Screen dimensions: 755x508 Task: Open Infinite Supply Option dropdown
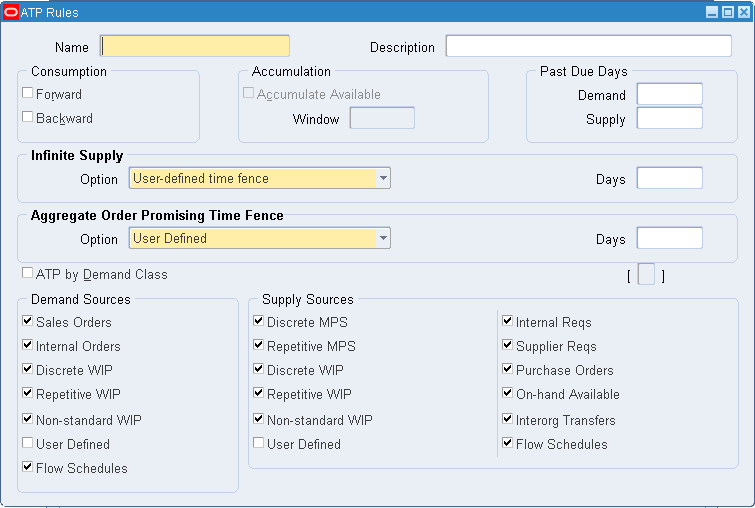click(383, 178)
